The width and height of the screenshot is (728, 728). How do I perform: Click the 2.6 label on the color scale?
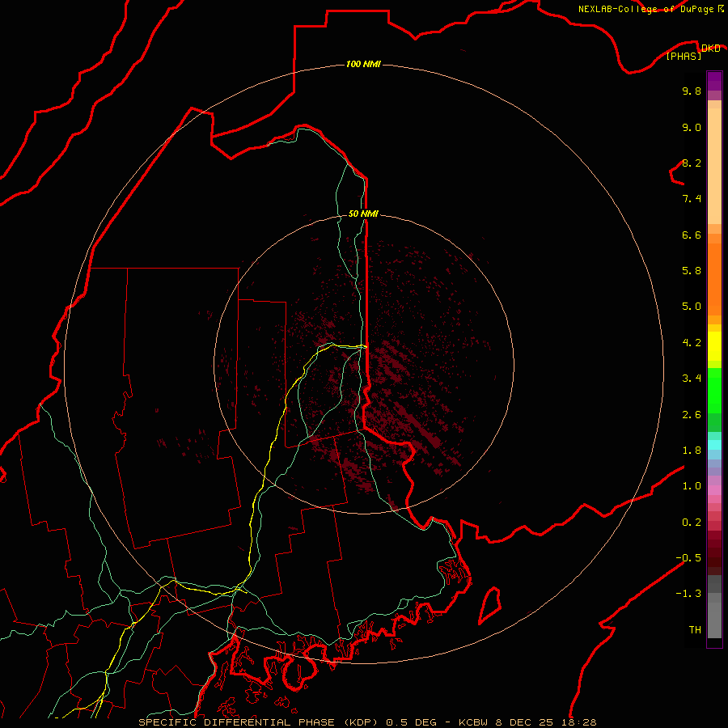point(692,415)
